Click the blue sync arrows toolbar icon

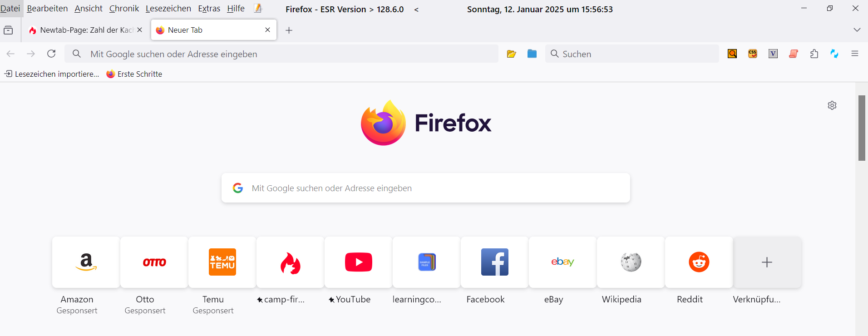point(834,54)
